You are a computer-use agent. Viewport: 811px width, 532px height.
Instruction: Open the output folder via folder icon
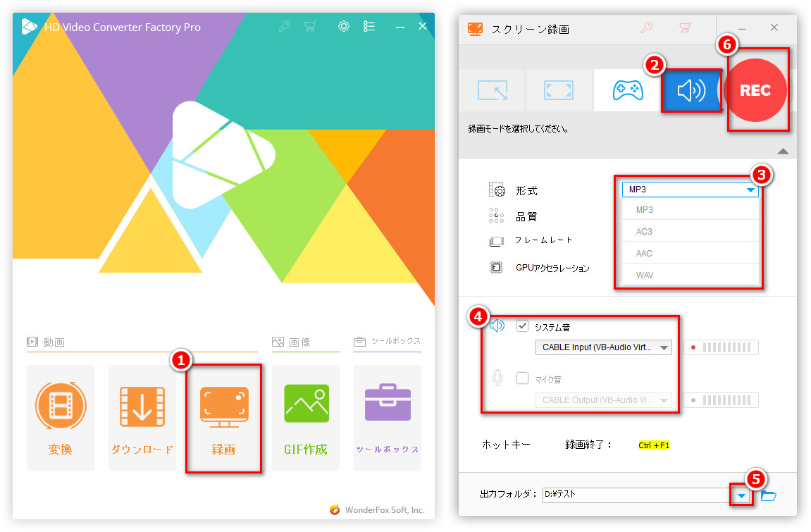[768, 495]
